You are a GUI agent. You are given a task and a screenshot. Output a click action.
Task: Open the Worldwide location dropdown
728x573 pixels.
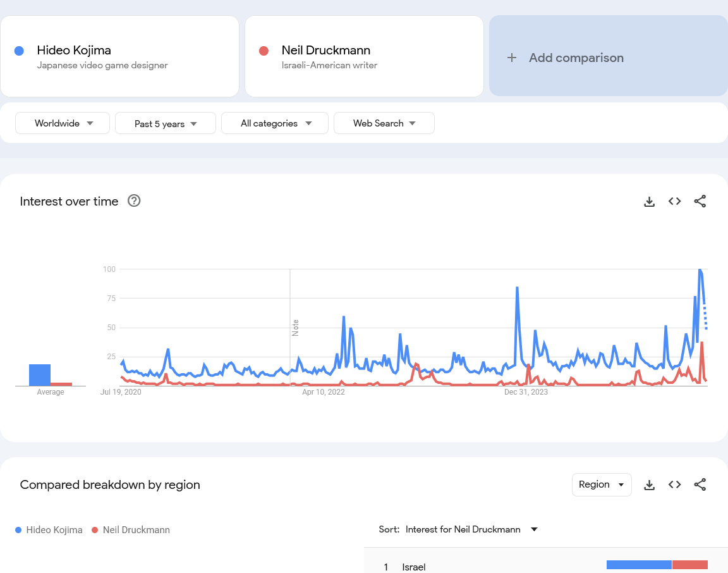tap(63, 123)
